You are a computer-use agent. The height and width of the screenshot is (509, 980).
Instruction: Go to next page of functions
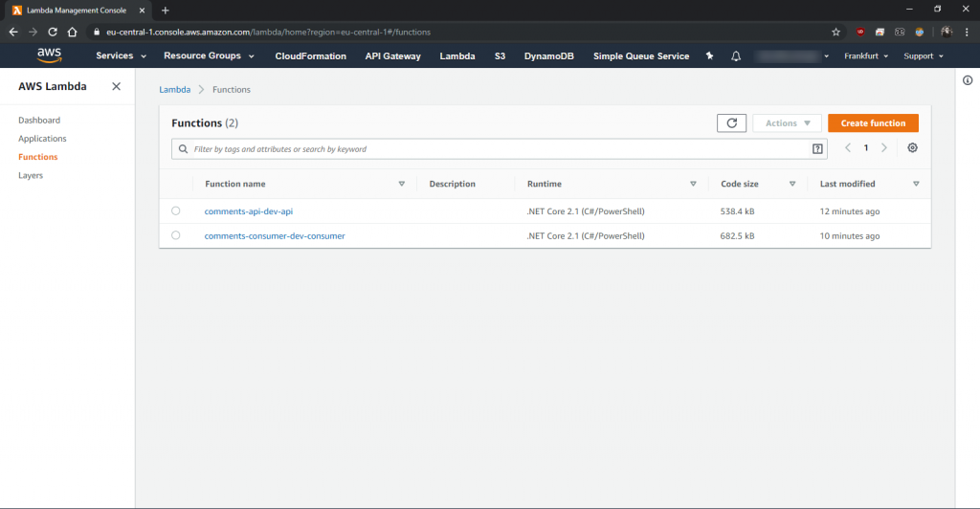click(x=883, y=148)
